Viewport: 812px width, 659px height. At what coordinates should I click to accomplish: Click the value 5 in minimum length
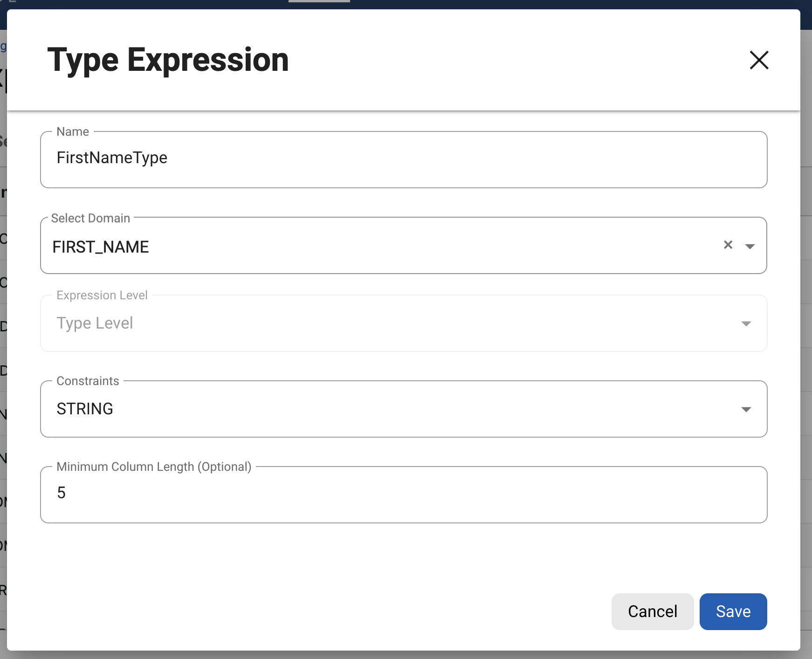(61, 493)
